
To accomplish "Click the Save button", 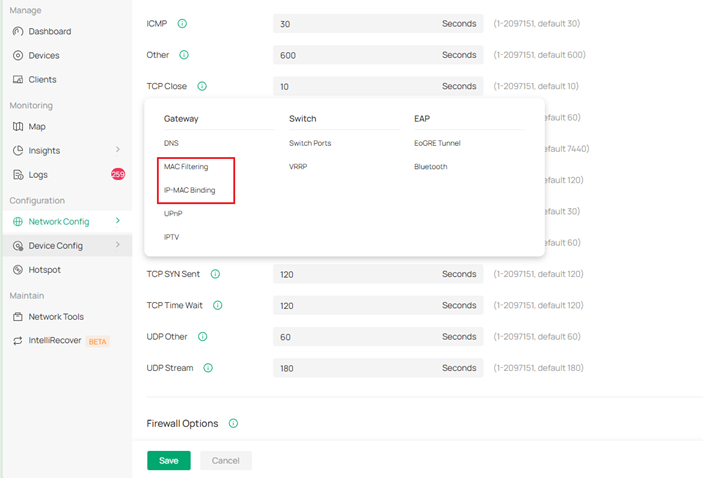I will (x=169, y=461).
